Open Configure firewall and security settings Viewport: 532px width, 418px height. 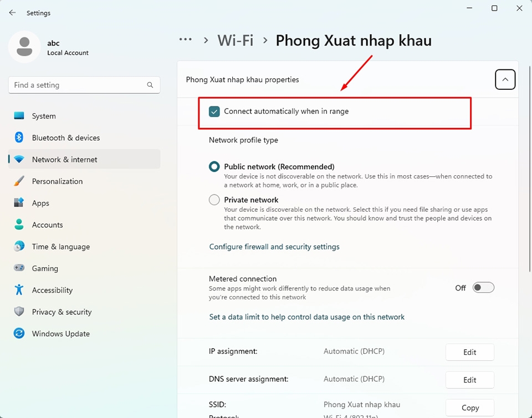(x=274, y=246)
